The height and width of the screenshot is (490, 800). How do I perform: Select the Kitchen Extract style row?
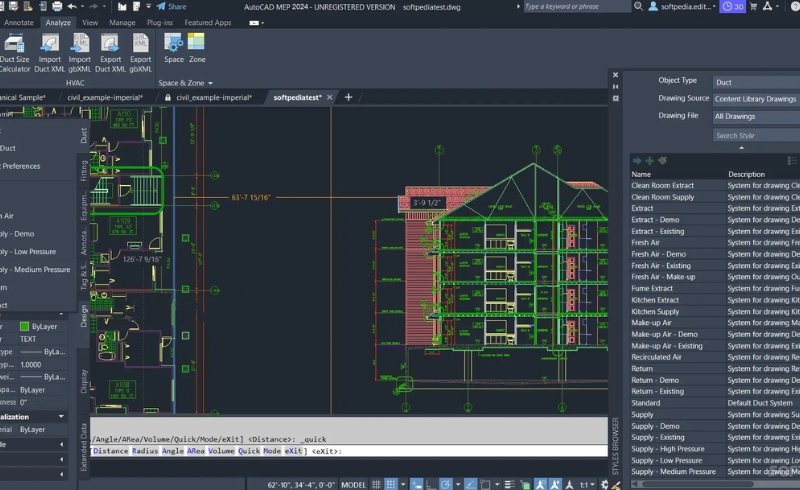click(x=715, y=300)
